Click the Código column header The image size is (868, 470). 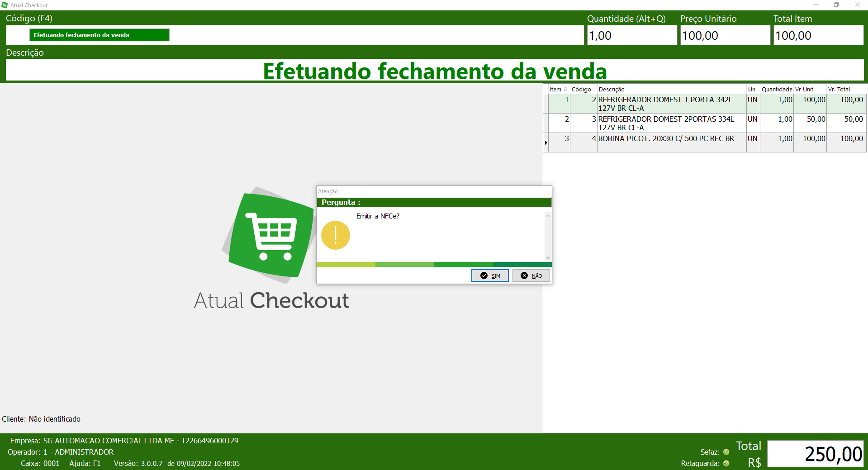(583, 89)
